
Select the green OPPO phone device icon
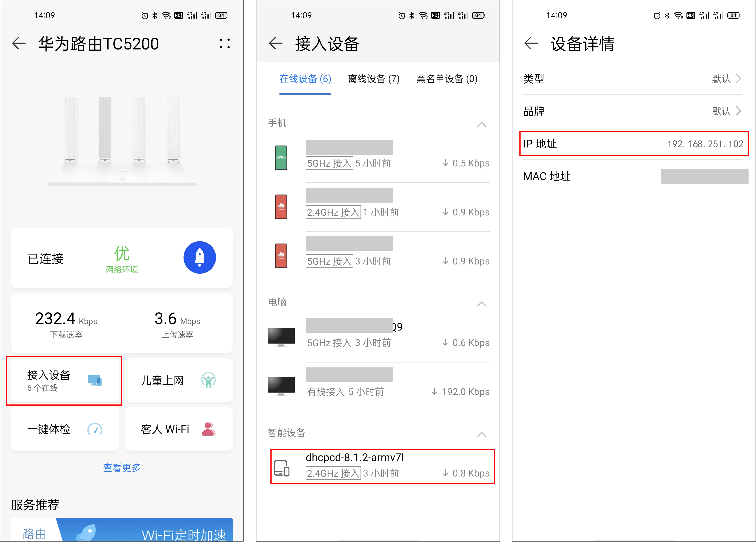(281, 158)
